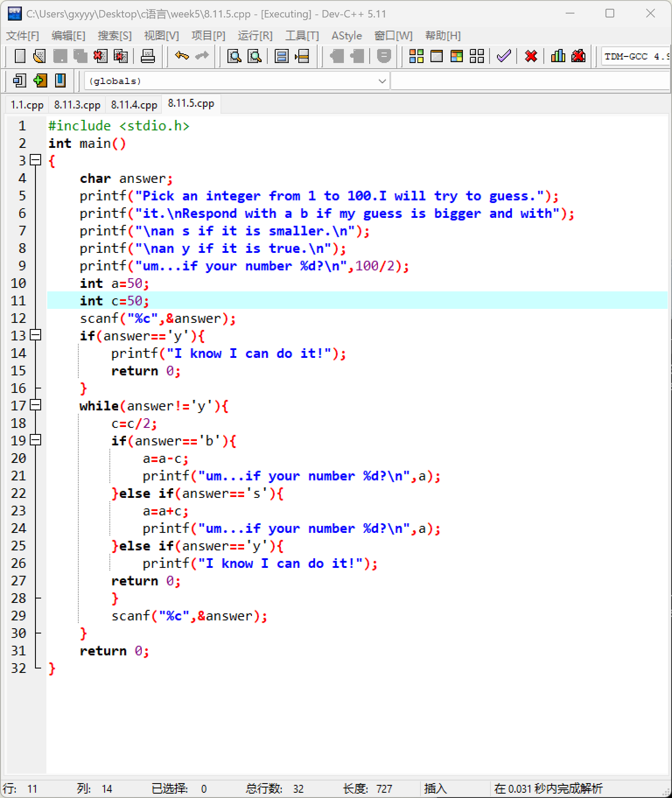
Task: Click the Replace magnifier icon
Action: (255, 56)
